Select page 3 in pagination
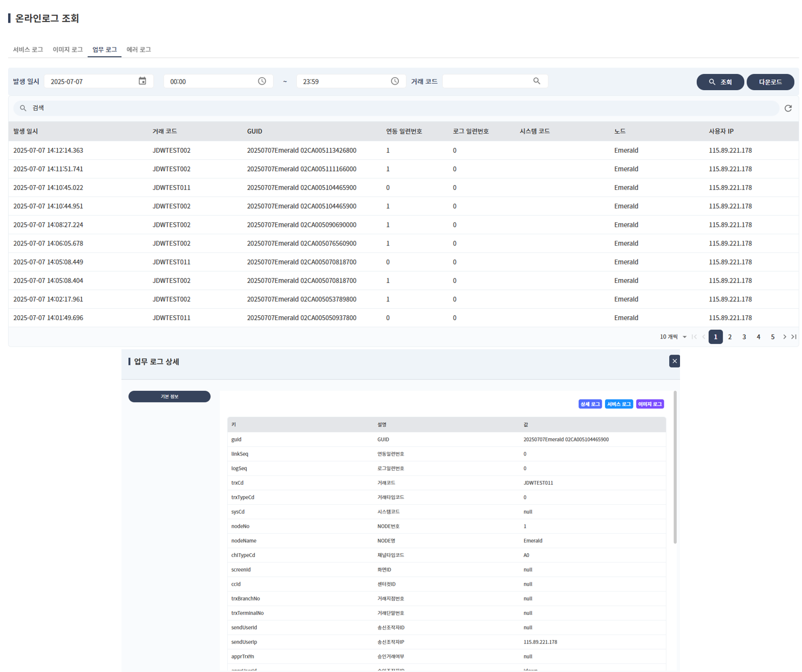802x672 pixels. 744,336
